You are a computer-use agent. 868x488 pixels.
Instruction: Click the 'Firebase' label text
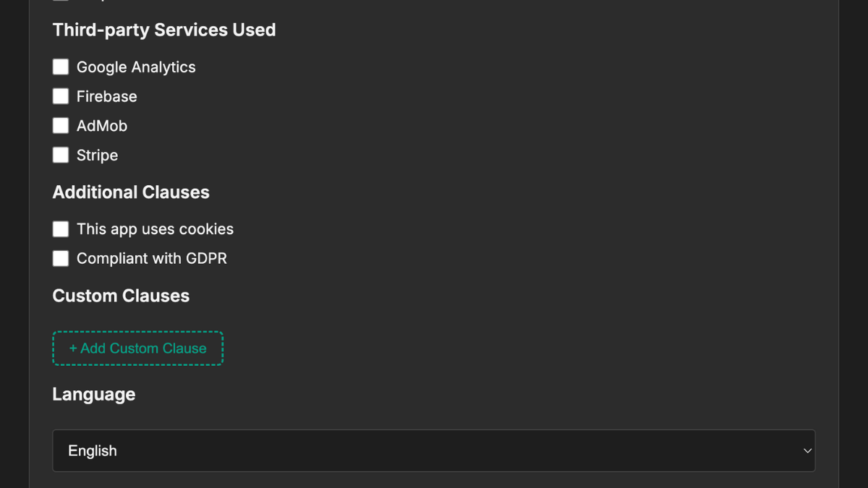(x=106, y=96)
